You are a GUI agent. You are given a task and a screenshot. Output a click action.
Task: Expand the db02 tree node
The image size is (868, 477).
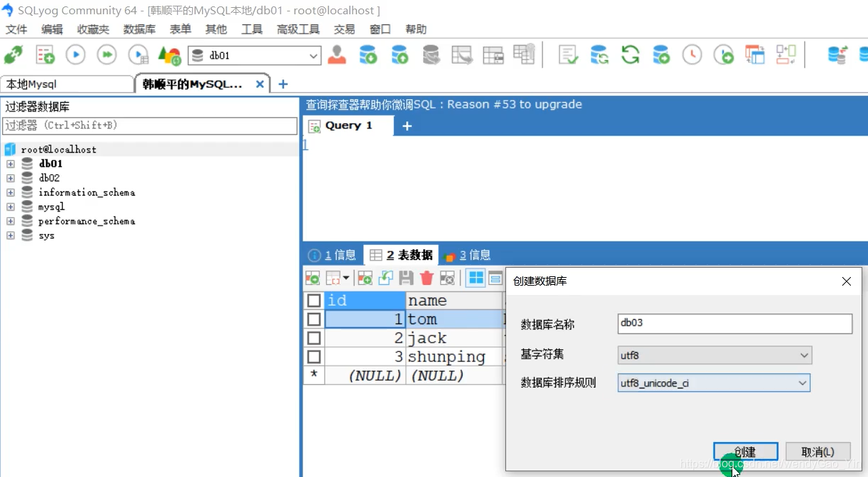coord(11,178)
